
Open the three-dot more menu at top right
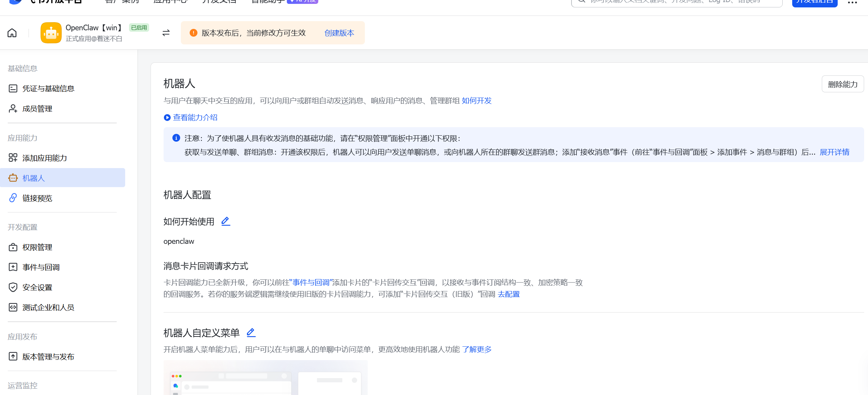[852, 2]
